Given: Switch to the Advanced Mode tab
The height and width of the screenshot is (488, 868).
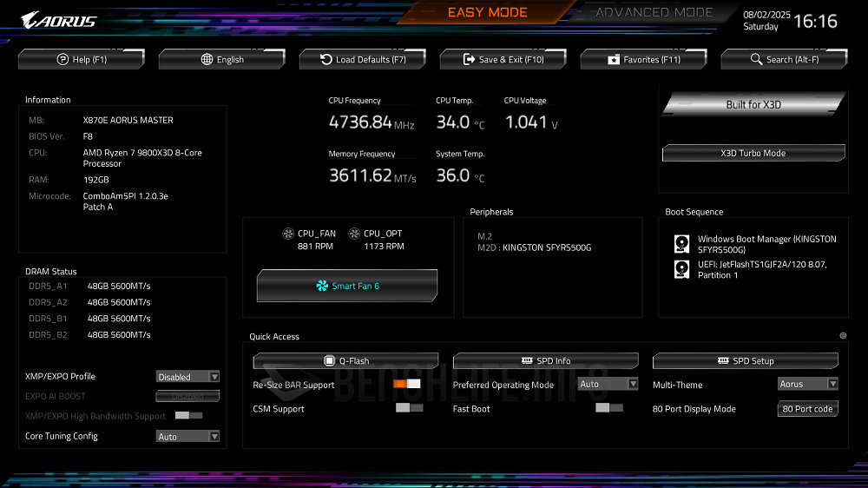Looking at the screenshot, I should point(654,12).
